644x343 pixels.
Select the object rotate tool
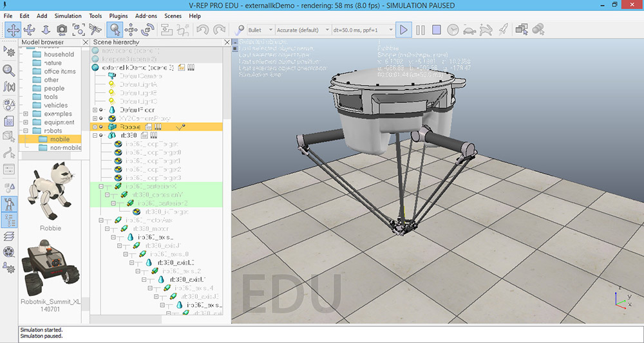(147, 30)
